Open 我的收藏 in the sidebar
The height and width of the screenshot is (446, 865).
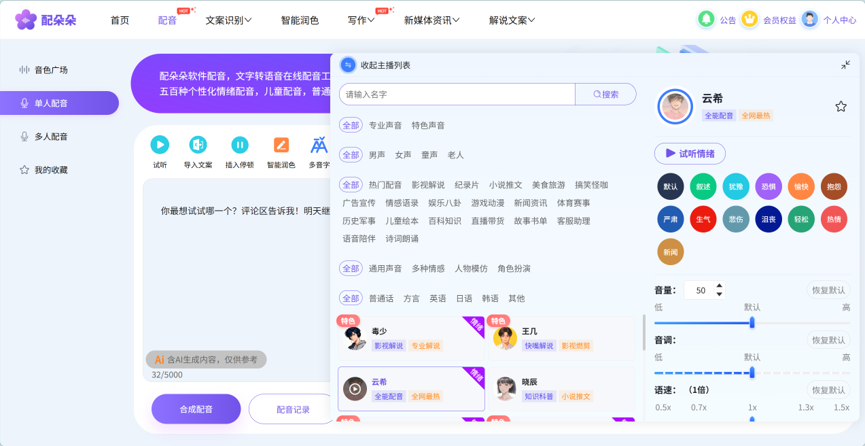coord(51,170)
